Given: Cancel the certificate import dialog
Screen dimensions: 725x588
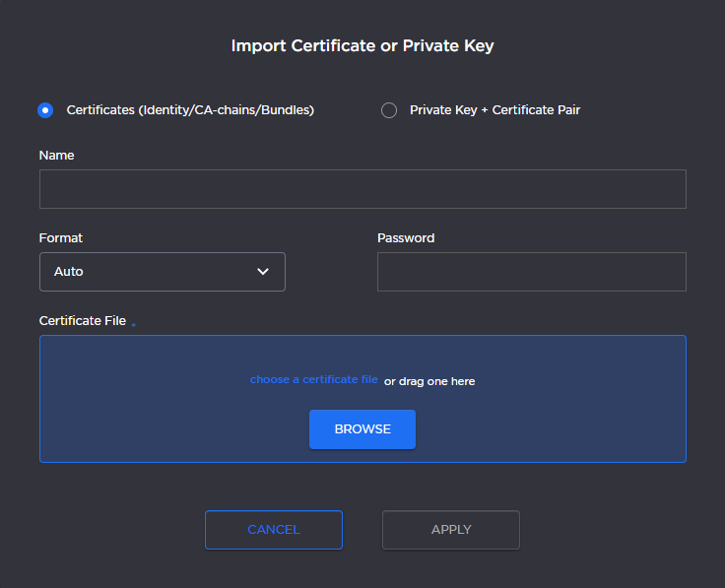Looking at the screenshot, I should coord(273,530).
